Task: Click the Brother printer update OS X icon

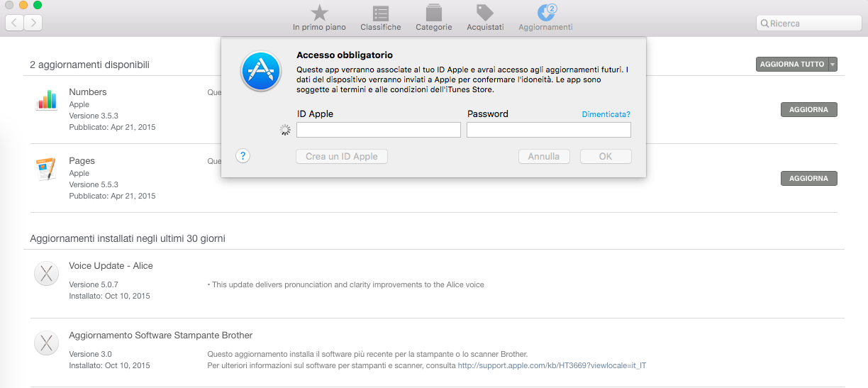Action: point(46,343)
